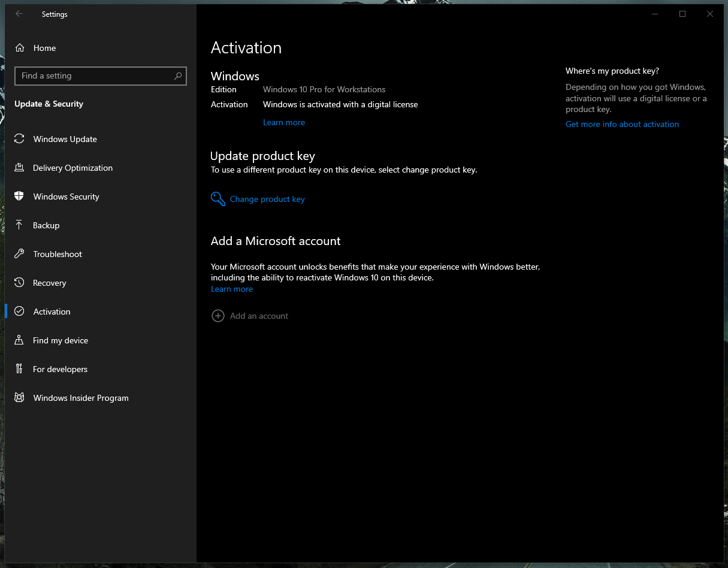
Task: Click Learn more under Windows activation status
Action: 284,122
